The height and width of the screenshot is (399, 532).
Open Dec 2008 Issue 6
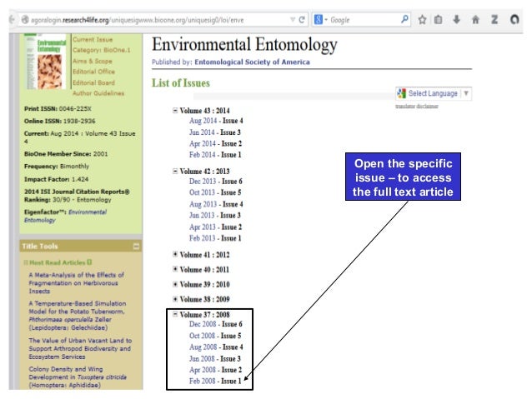(215, 324)
